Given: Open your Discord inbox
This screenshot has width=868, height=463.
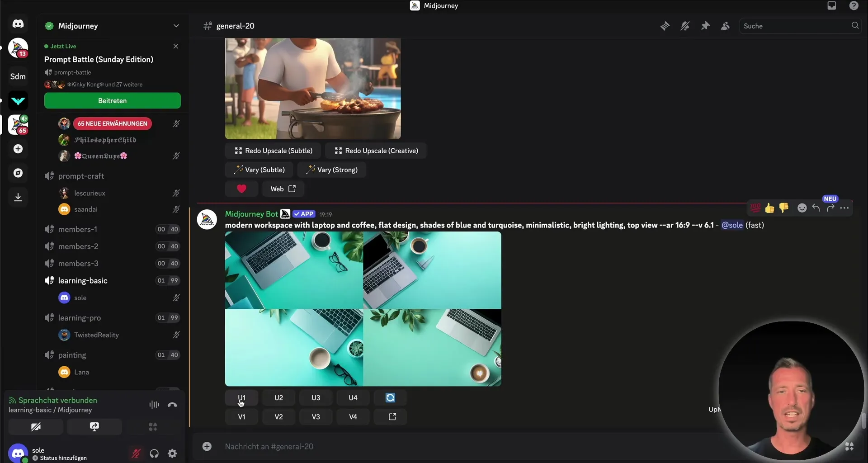Looking at the screenshot, I should coord(832,6).
